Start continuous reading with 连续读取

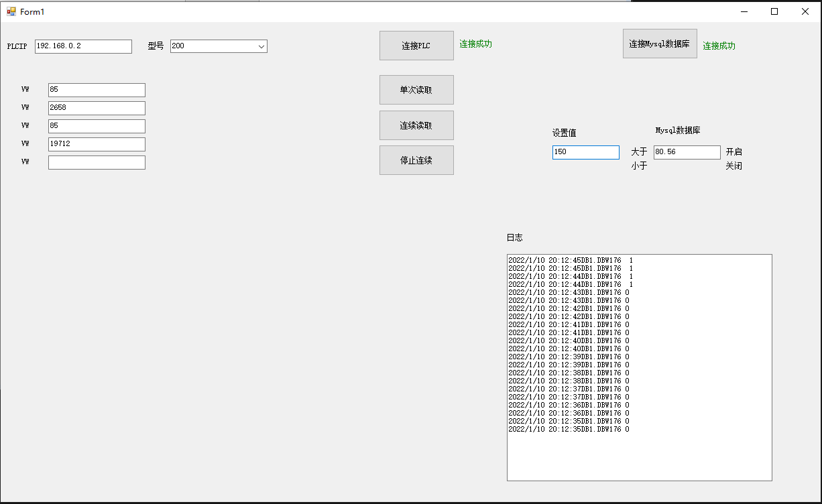click(x=416, y=125)
